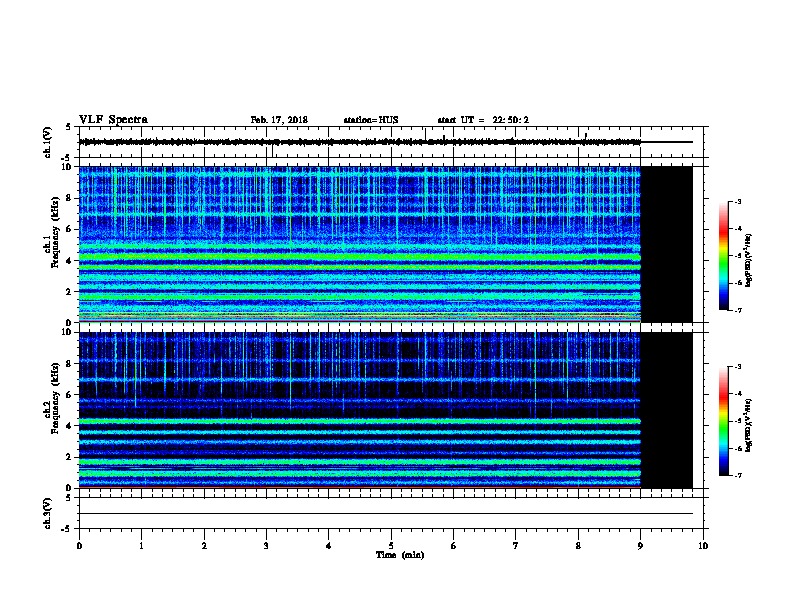
Task: Click the "station=HUS" header label
Action: click(x=371, y=120)
